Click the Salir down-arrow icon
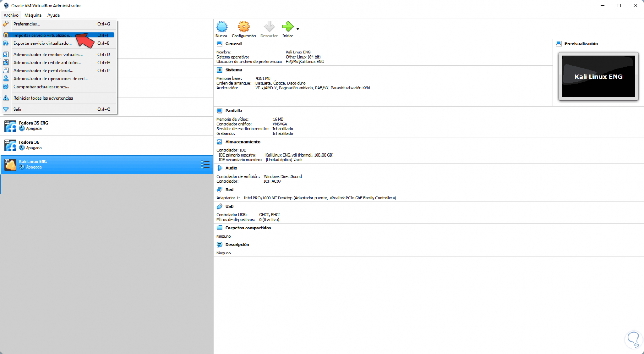 pos(6,109)
